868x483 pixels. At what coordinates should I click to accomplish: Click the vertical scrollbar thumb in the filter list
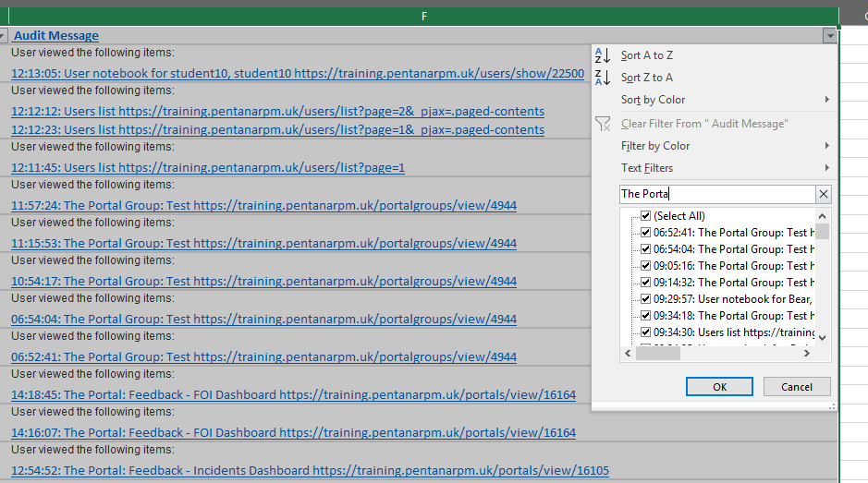tap(823, 231)
